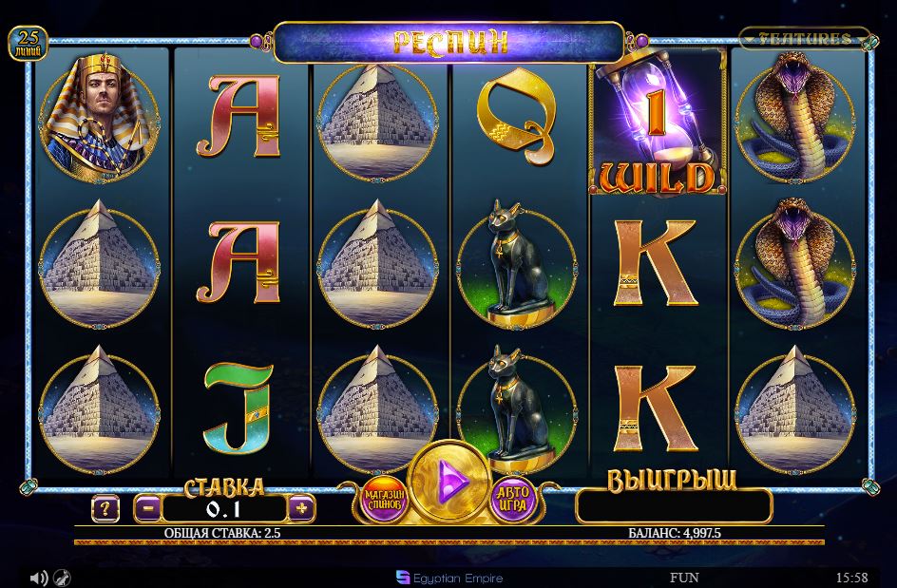Start Авто Игра autoplay mode
This screenshot has height=588, width=897.
[513, 500]
